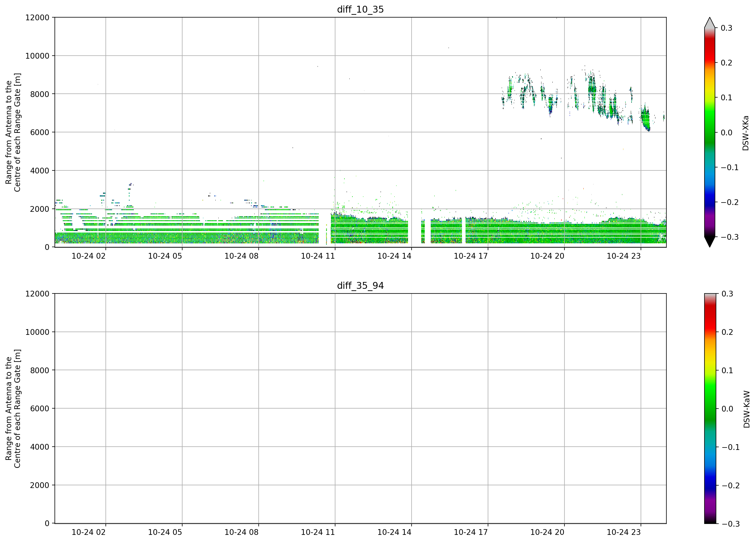Click 0.0 tick on DSW-KaW colorbar

point(727,409)
